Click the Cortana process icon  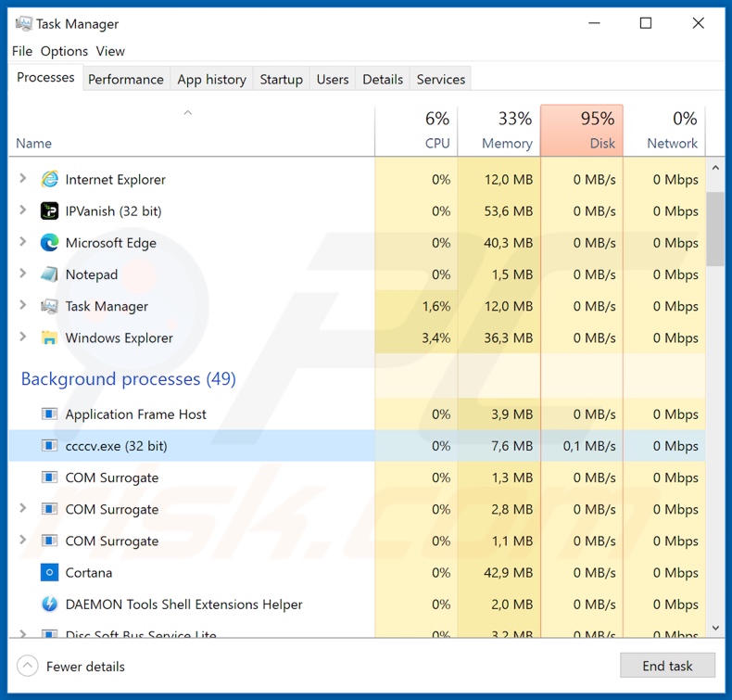coord(49,572)
